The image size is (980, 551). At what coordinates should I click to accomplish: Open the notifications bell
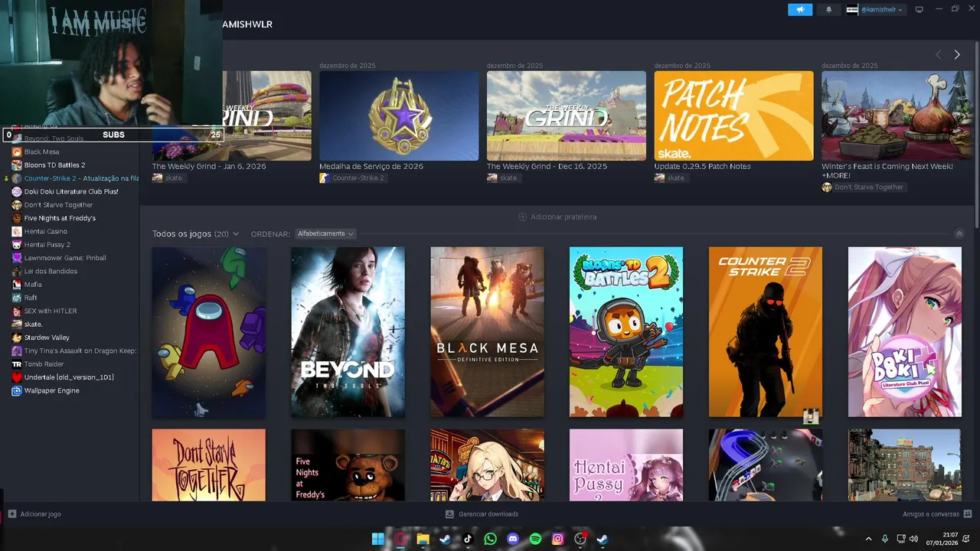click(828, 10)
